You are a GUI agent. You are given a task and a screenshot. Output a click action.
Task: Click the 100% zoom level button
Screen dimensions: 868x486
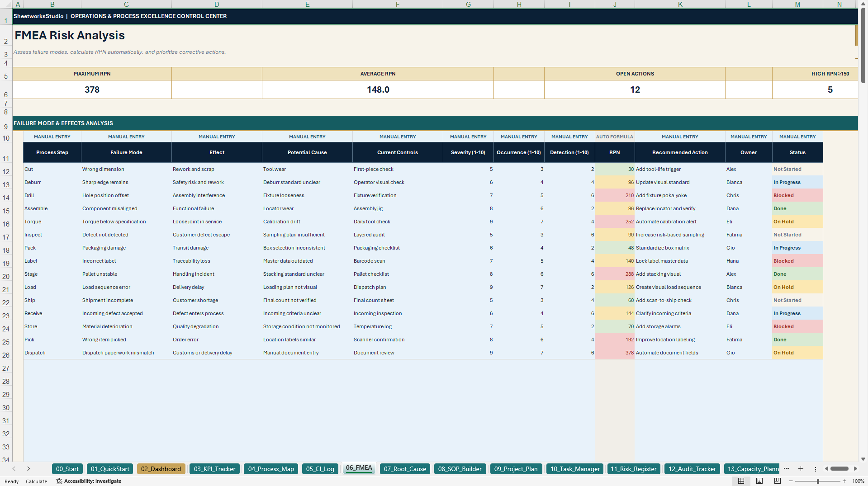tap(858, 481)
